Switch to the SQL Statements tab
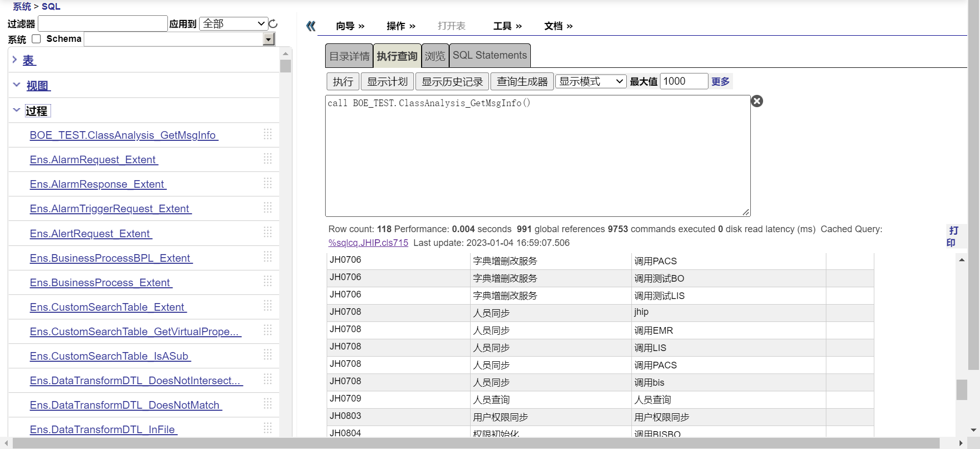 (489, 56)
